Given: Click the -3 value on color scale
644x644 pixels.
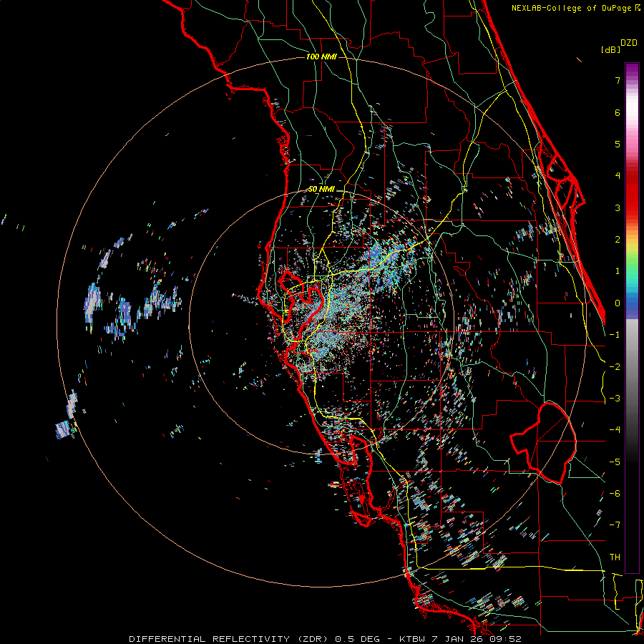Looking at the screenshot, I should pos(615,399).
